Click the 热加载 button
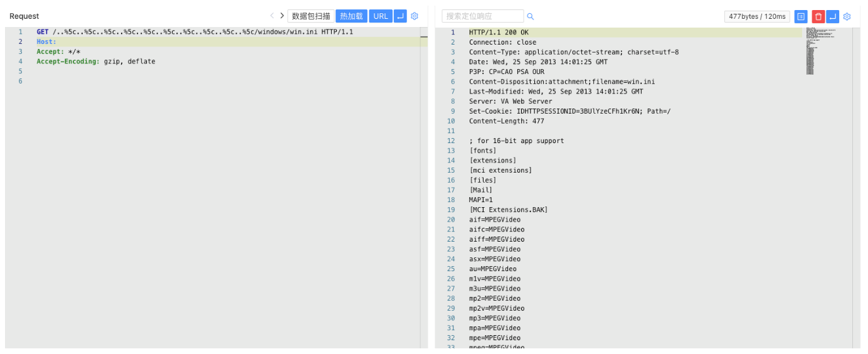This screenshot has width=868, height=354. [351, 16]
